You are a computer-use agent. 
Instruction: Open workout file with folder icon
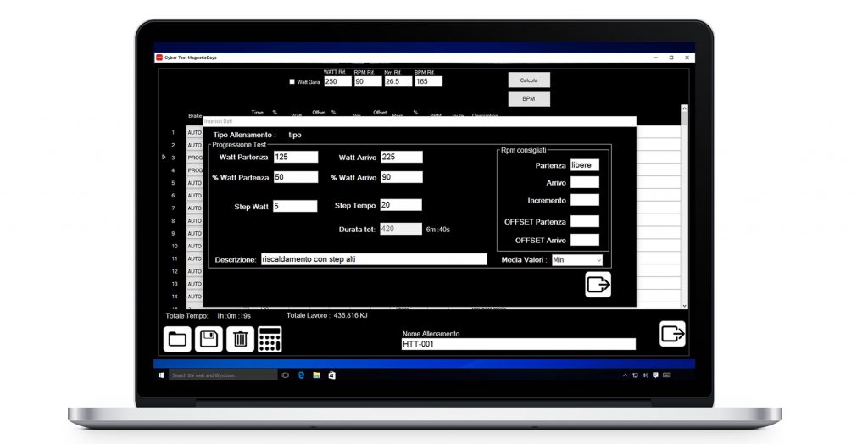click(x=177, y=339)
